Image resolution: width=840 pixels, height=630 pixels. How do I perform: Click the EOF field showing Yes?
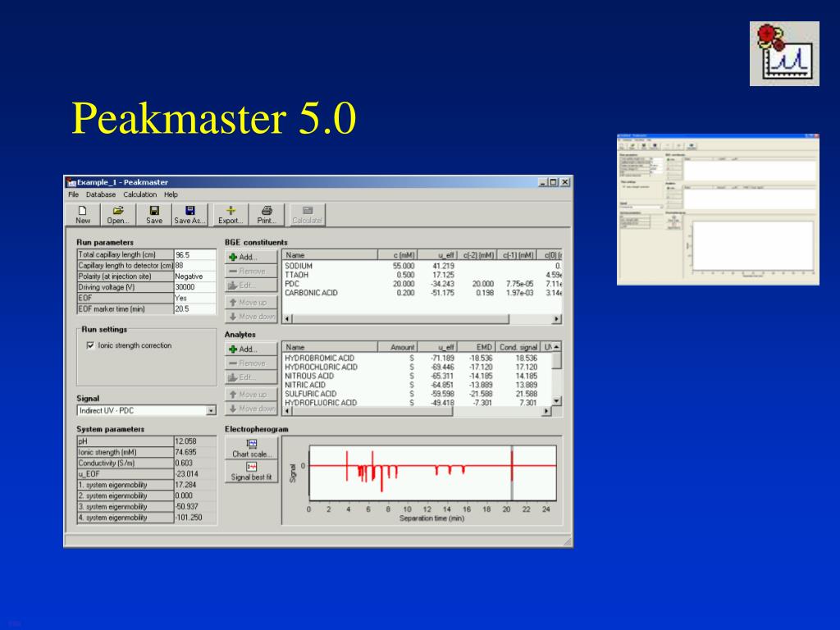195,298
